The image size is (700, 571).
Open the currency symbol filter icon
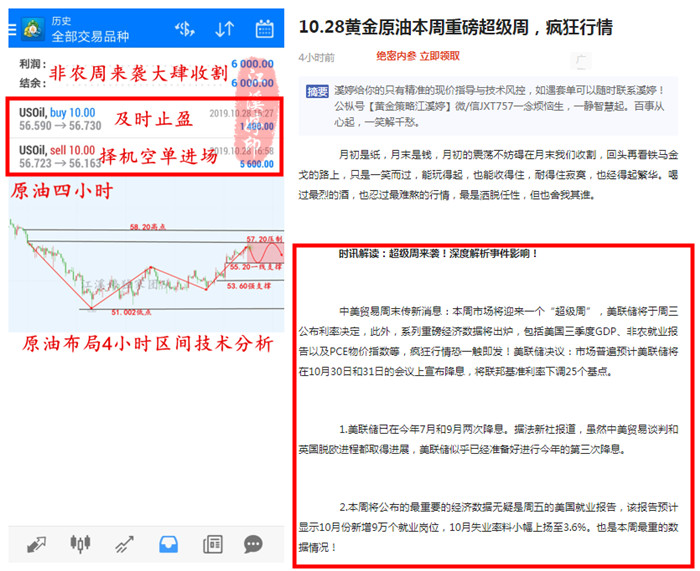point(184,29)
